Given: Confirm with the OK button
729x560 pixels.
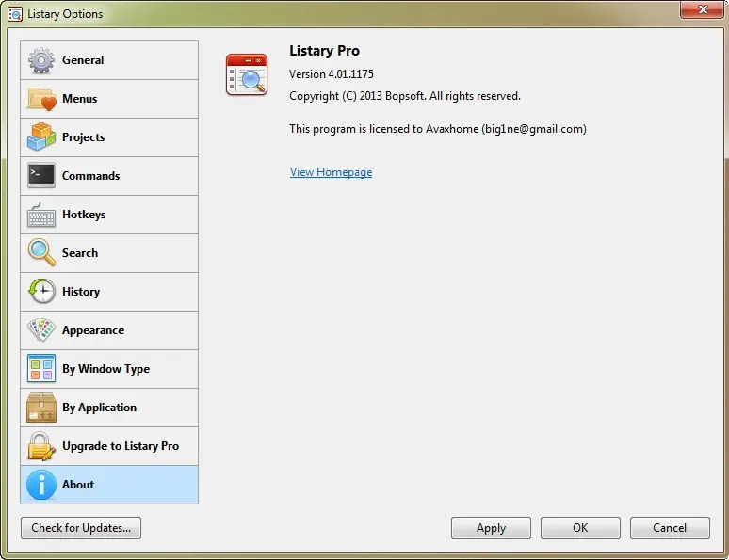Looking at the screenshot, I should 580,528.
